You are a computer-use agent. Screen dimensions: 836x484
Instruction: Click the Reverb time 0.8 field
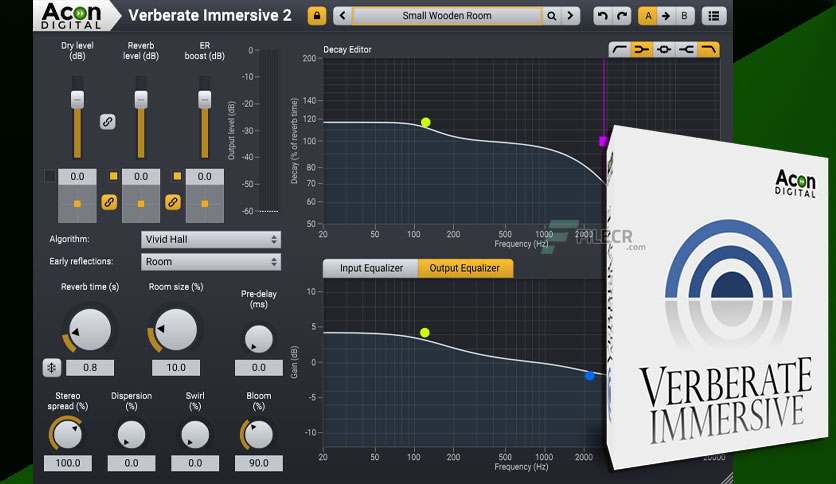(90, 368)
